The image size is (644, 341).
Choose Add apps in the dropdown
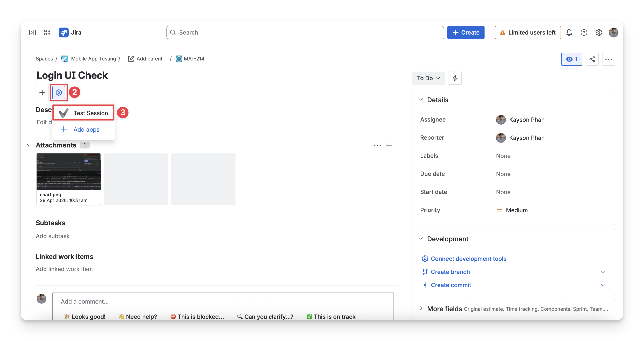point(83,129)
